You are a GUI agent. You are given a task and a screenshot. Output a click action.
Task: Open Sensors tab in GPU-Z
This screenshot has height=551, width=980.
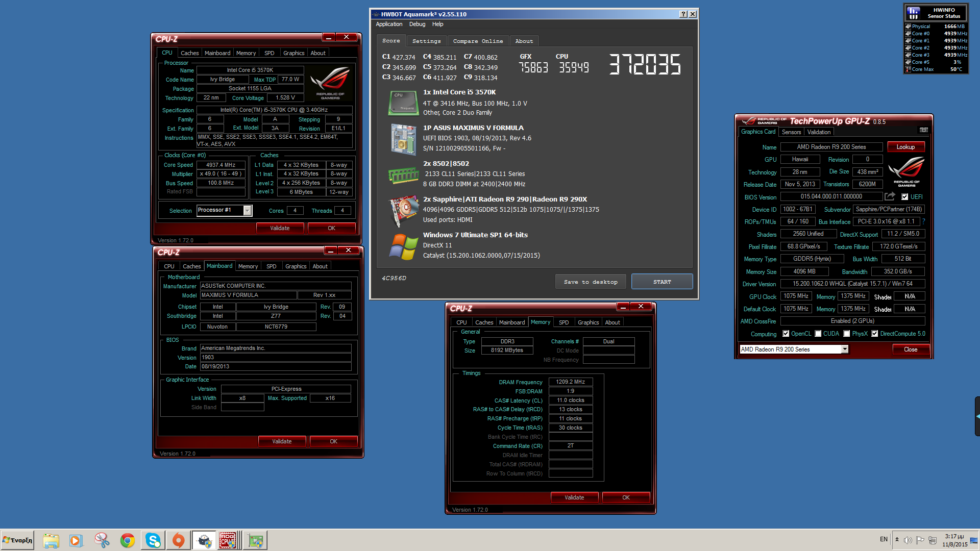(791, 132)
